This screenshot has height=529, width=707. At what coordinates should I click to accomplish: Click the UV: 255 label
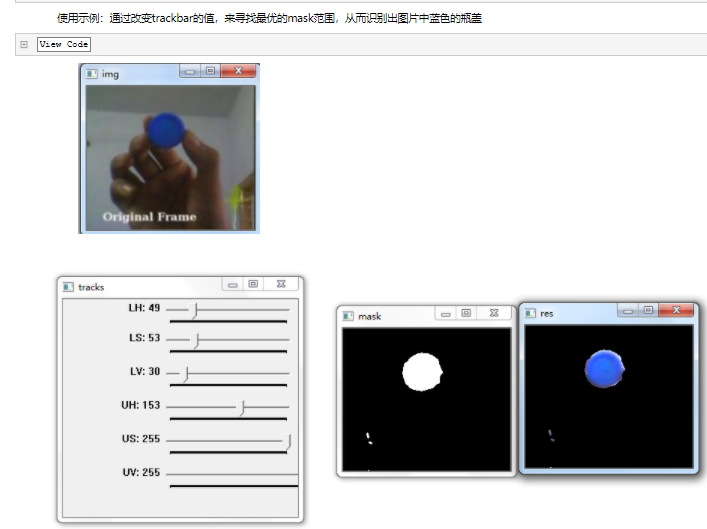pos(141,473)
